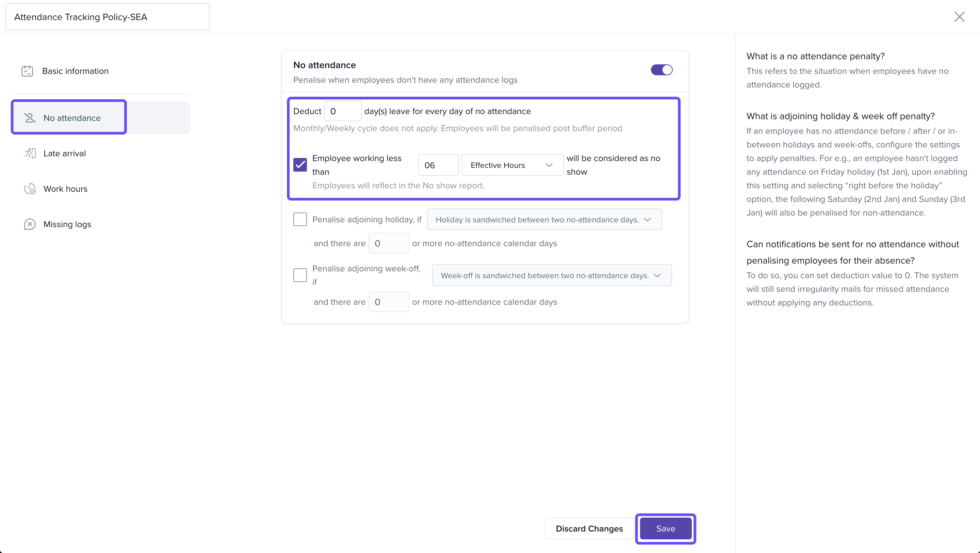
Task: Disable the No attendance toggle switch
Action: click(661, 70)
